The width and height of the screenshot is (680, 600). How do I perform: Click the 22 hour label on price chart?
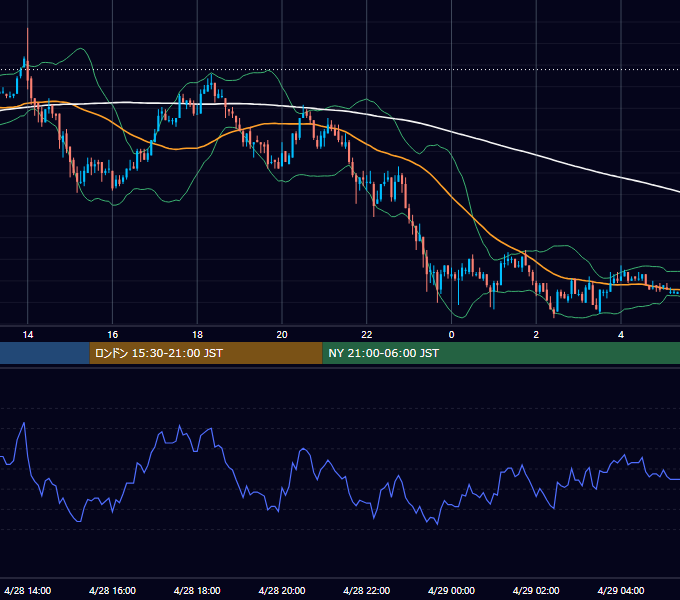click(367, 335)
